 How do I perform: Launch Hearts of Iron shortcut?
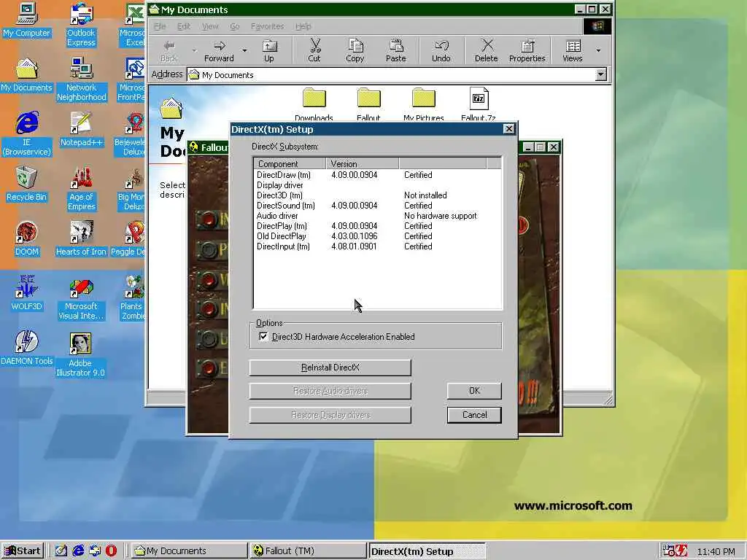(81, 239)
